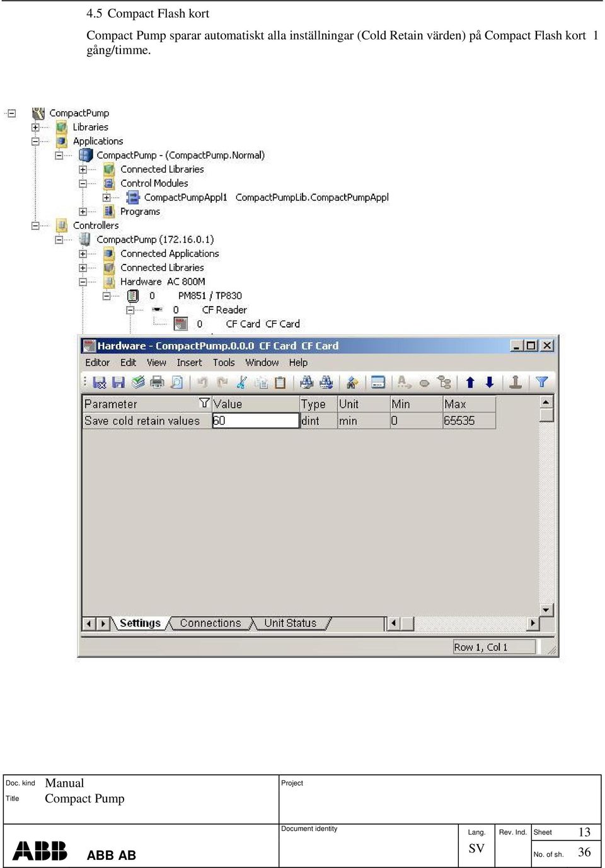Collapse the Control Modules node
Viewport: 605px width, 868px height.
coord(83,183)
